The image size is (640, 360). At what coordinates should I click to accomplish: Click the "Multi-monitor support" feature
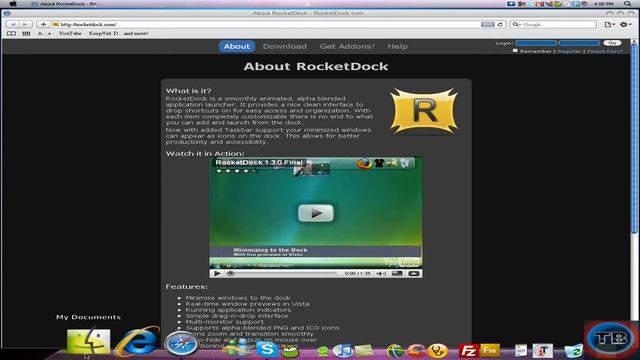[x=224, y=322]
